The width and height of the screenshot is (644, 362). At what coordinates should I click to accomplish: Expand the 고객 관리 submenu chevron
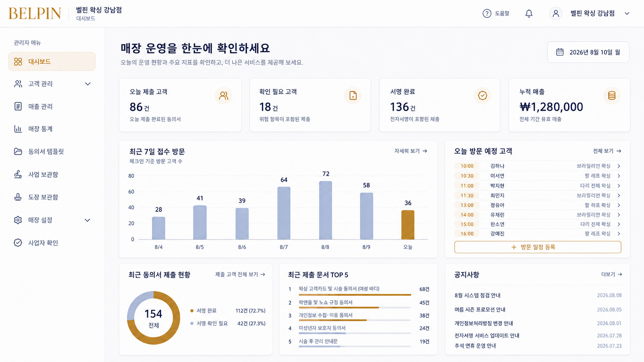88,84
